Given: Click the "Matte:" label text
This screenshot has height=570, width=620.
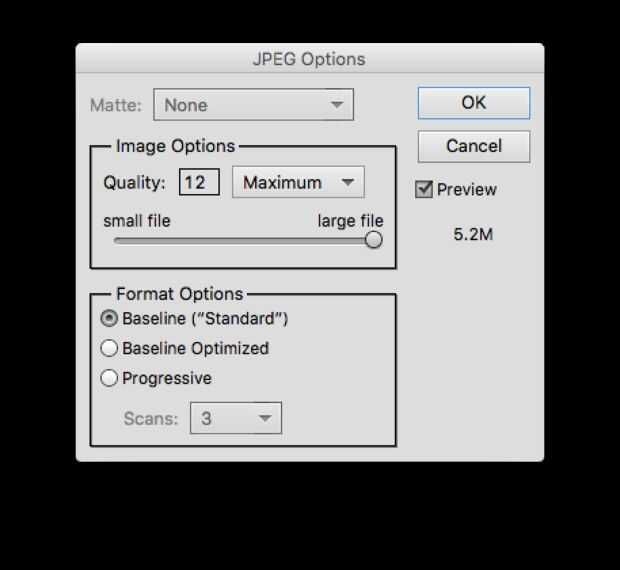Looking at the screenshot, I should (x=116, y=105).
